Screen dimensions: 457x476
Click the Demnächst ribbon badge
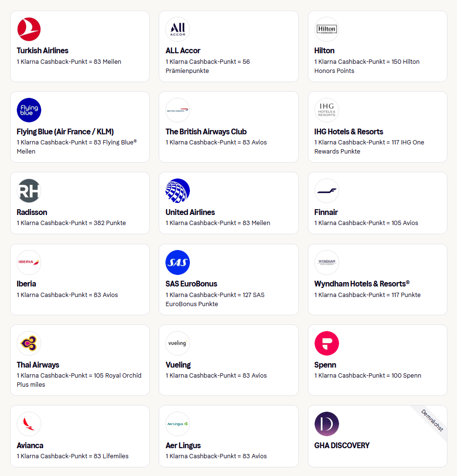pyautogui.click(x=432, y=420)
